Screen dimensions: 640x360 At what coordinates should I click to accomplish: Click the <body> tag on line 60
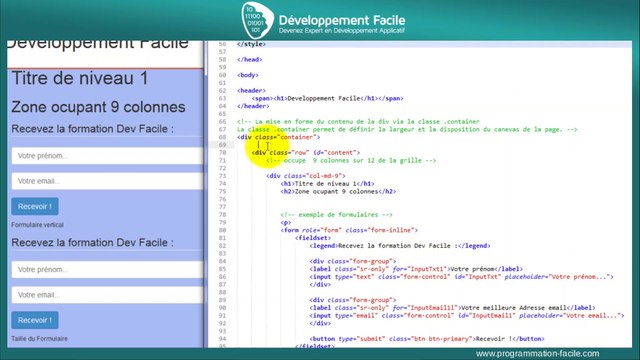coord(248,75)
